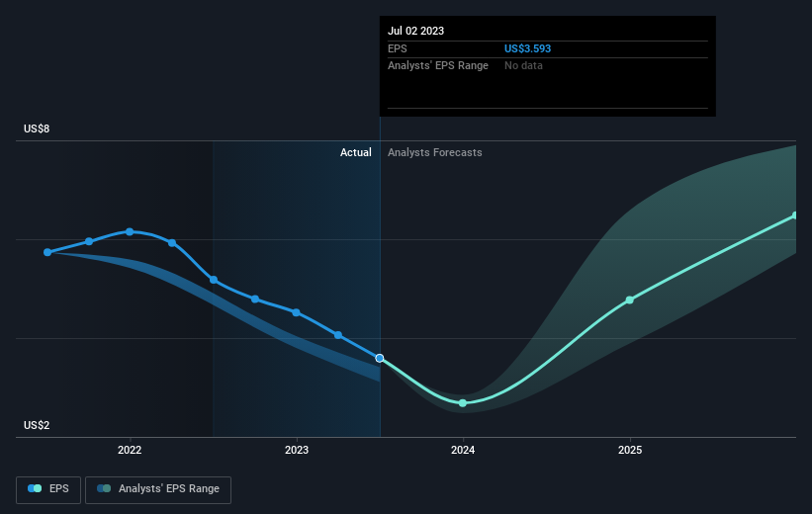Select the EPS data point at 2023
Screen dimensions: 812x514
(x=296, y=312)
